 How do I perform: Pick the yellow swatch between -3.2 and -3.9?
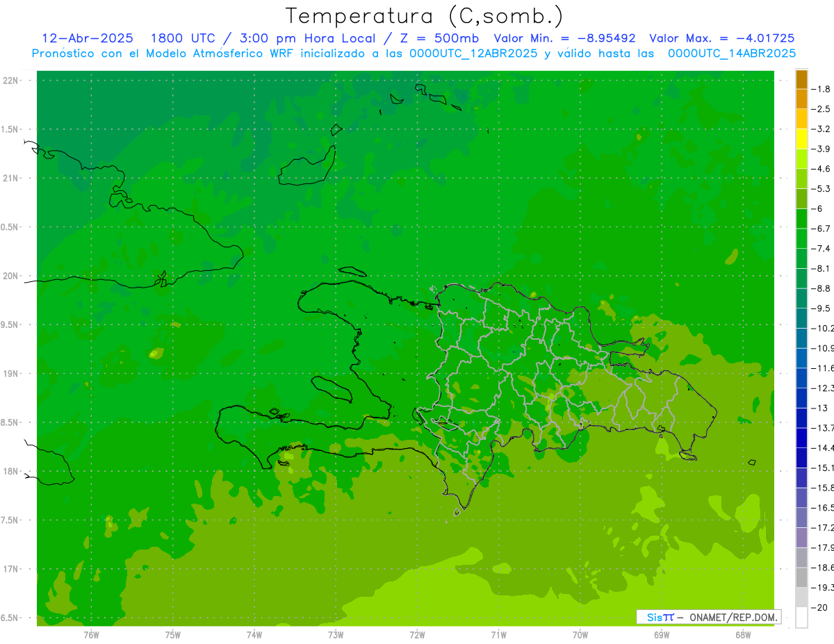coord(801,139)
